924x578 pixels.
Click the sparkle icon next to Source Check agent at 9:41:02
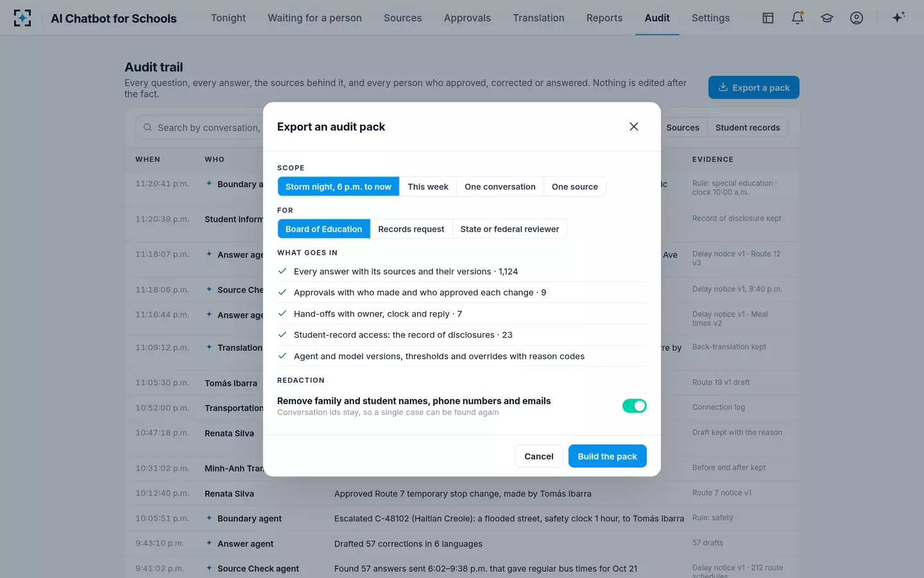[209, 568]
